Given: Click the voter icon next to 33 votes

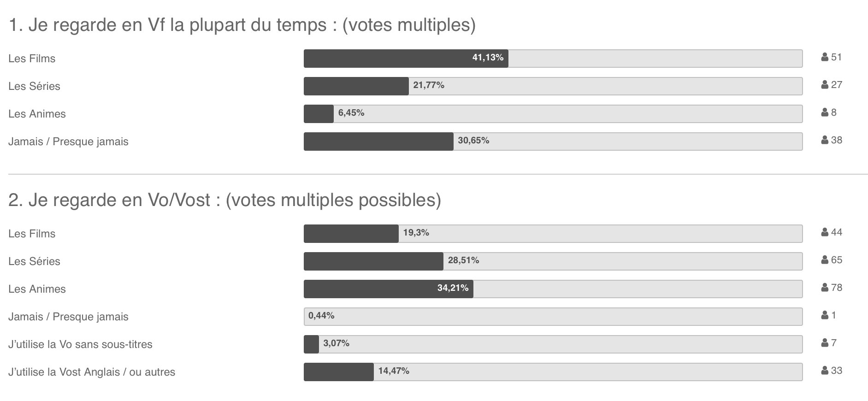Looking at the screenshot, I should tap(825, 371).
